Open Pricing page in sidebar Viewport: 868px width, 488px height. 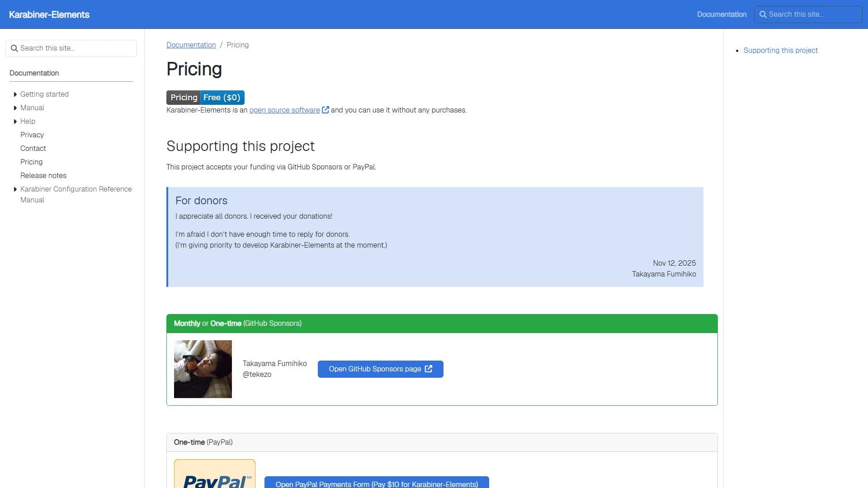(x=31, y=162)
